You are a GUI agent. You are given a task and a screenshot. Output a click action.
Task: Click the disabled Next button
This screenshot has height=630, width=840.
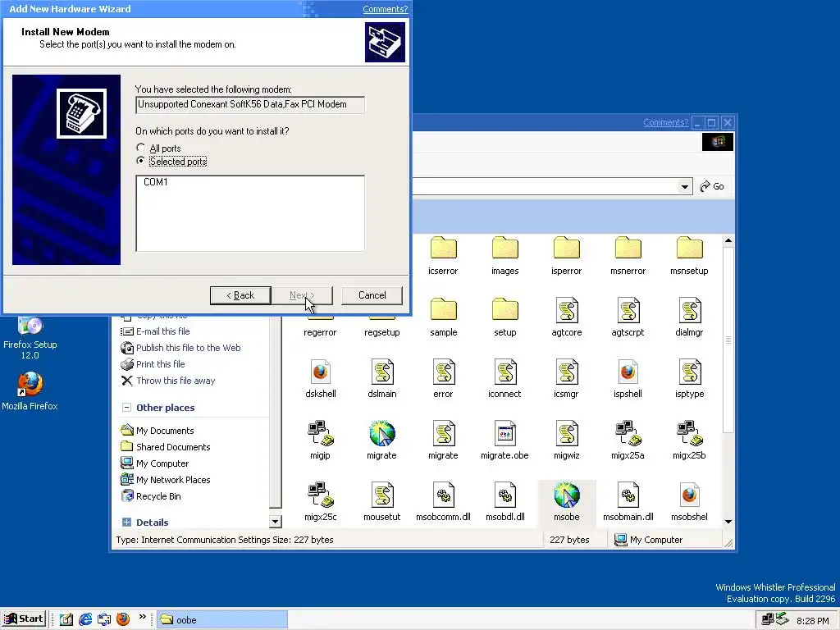302,295
